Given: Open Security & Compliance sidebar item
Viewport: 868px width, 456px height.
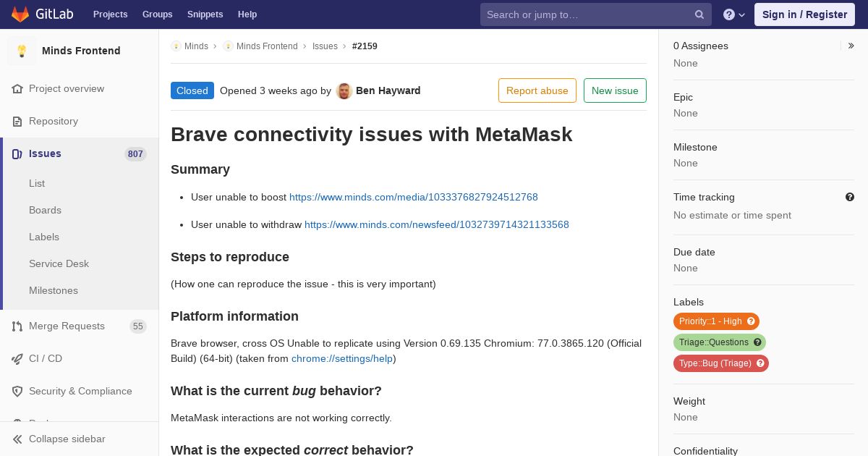Looking at the screenshot, I should (x=80, y=392).
